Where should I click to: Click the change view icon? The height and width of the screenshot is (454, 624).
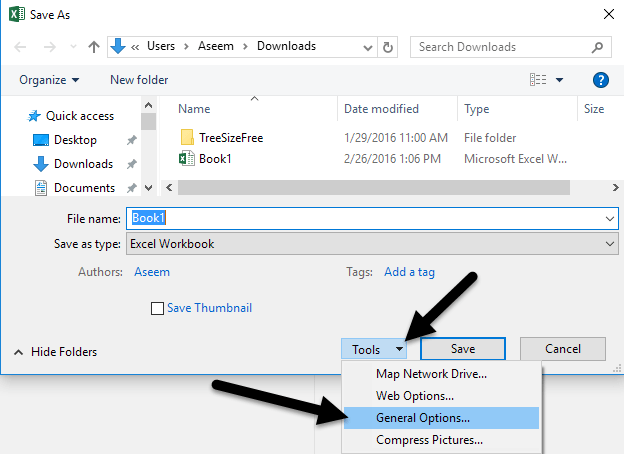[538, 80]
